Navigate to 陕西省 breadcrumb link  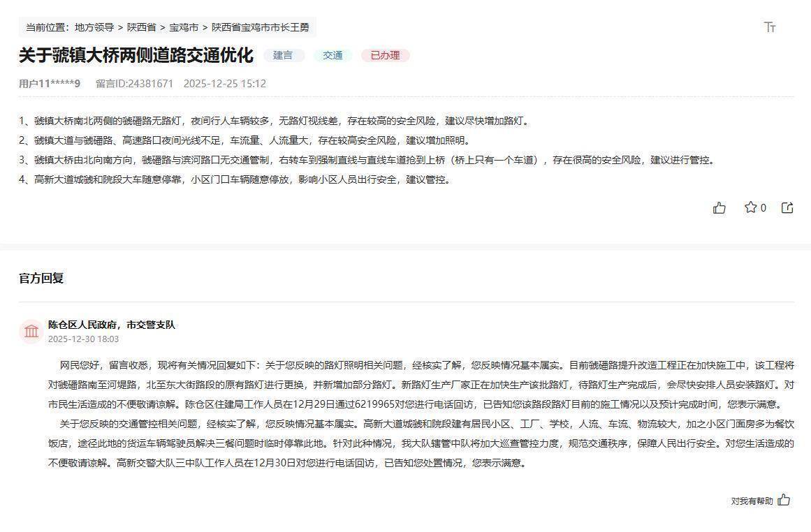tap(141, 27)
